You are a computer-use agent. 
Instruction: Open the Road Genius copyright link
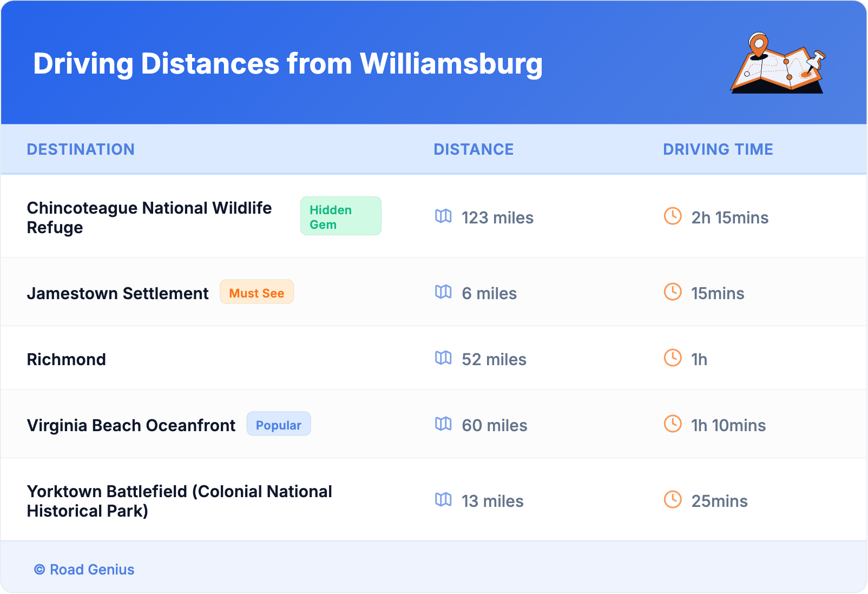click(84, 570)
